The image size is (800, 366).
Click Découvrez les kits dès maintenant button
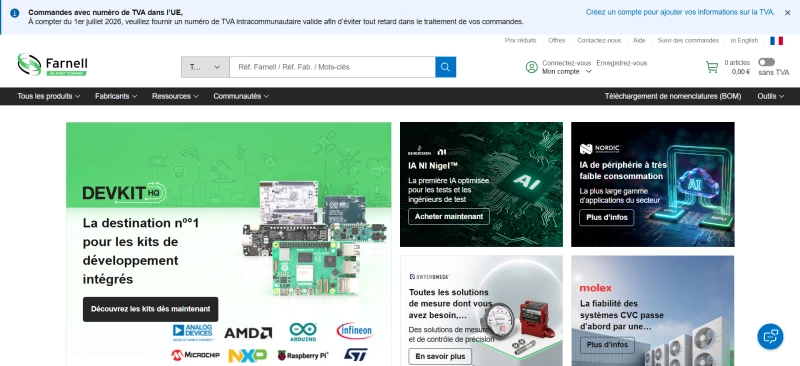[151, 309]
